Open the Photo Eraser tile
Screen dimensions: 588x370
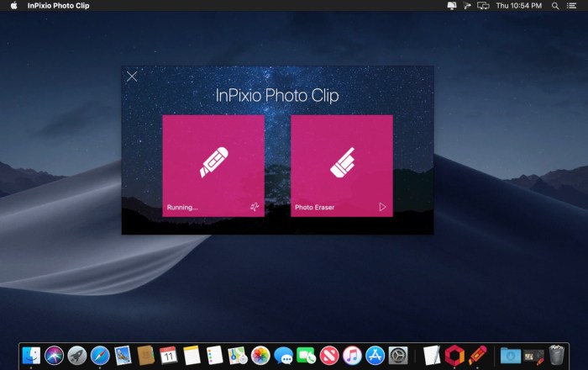tap(342, 166)
